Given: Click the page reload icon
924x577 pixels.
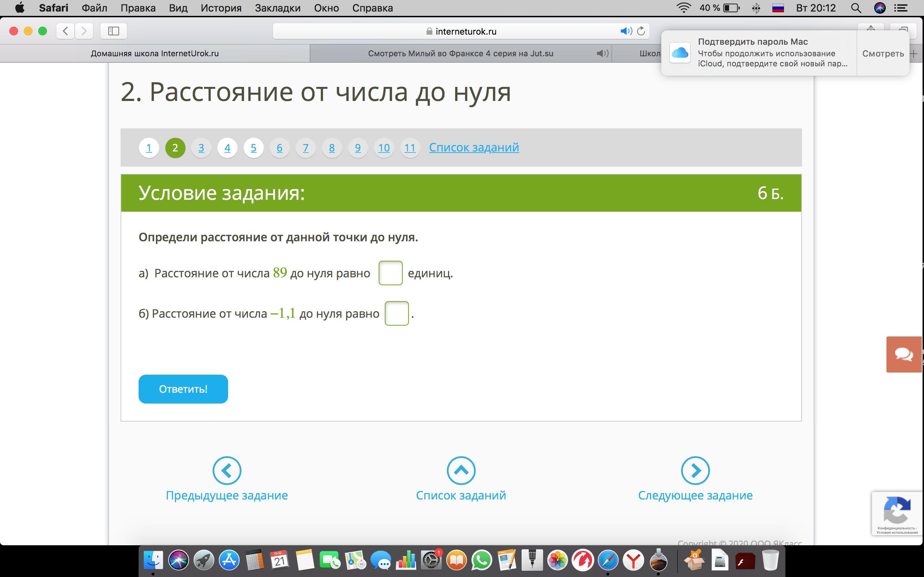Looking at the screenshot, I should (x=641, y=31).
